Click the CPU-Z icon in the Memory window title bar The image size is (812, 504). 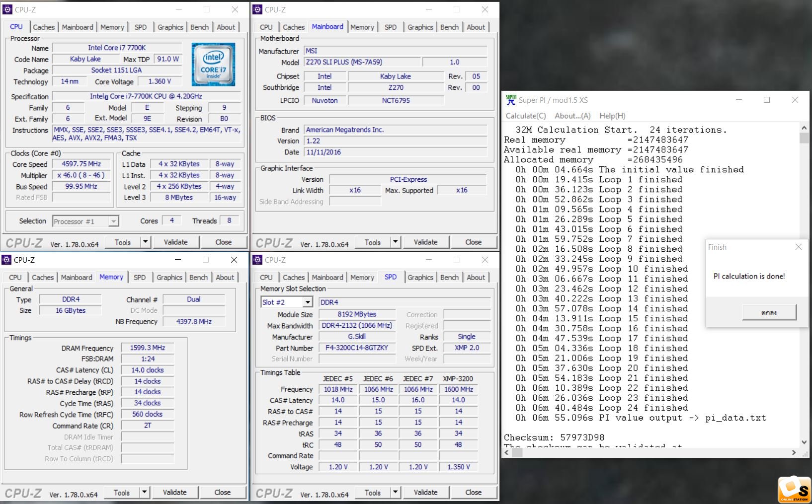click(6, 260)
